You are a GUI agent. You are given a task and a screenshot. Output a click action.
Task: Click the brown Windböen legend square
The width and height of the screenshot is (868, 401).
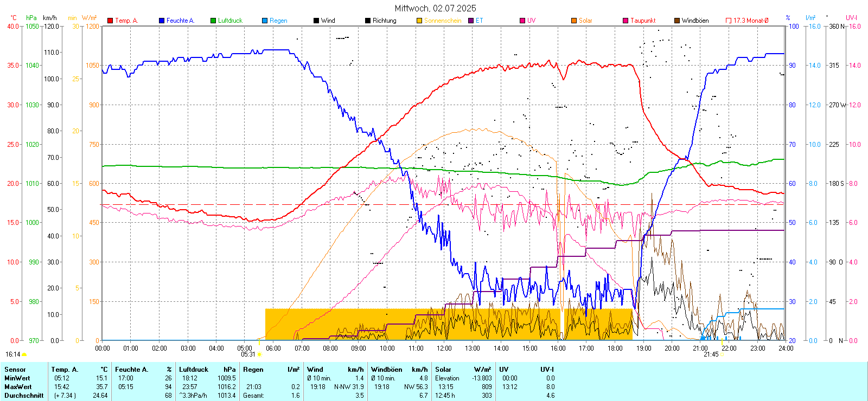[677, 21]
